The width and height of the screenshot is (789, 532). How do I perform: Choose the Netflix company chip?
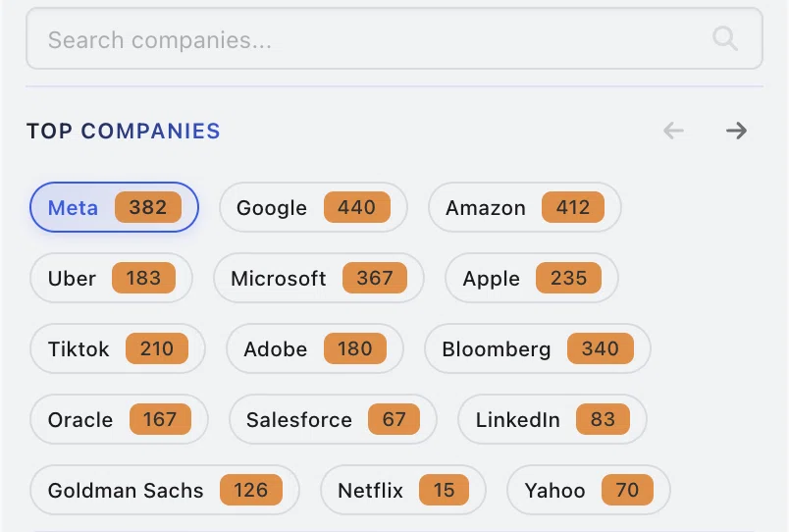403,490
